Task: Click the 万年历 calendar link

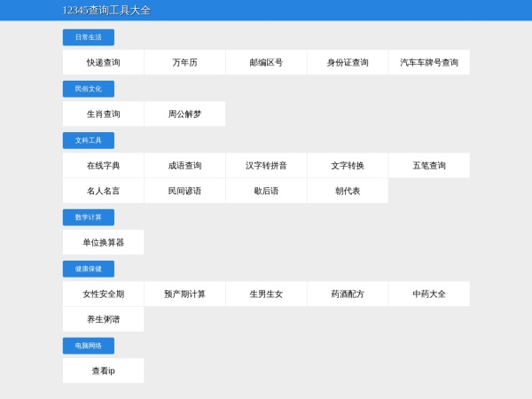Action: [184, 63]
